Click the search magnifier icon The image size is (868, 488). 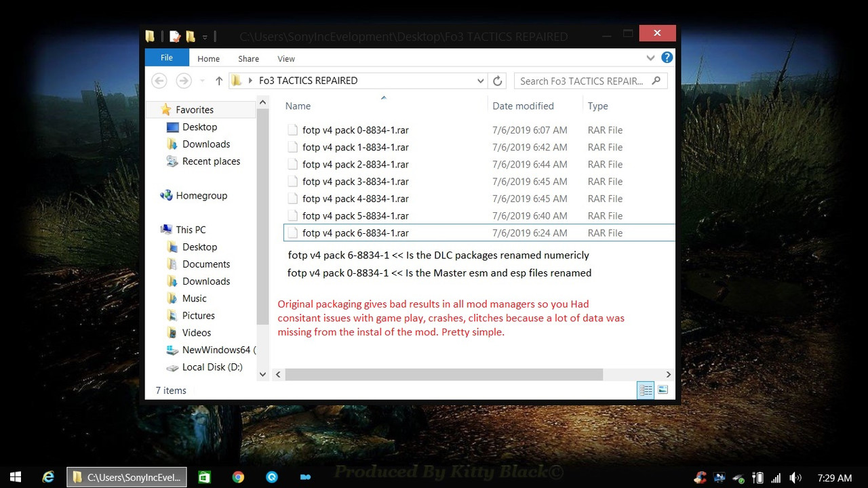(x=656, y=81)
